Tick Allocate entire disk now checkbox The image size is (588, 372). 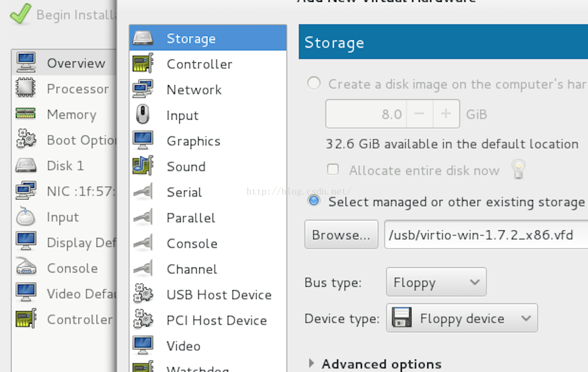[332, 170]
